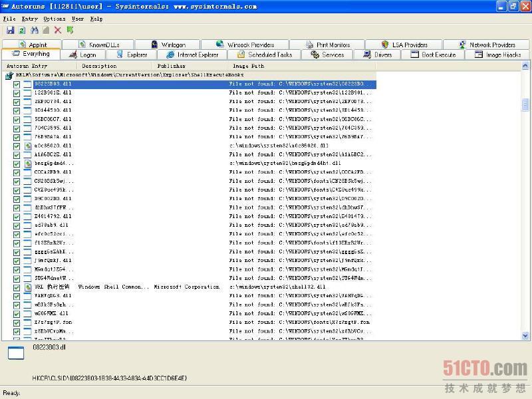Click the shell32.dll image path cell

coord(277,287)
